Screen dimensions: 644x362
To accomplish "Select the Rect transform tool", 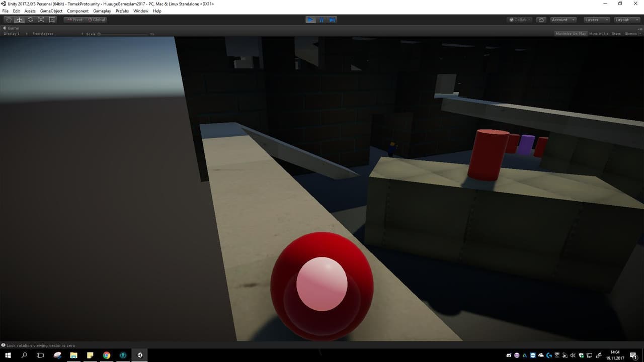I will point(52,20).
